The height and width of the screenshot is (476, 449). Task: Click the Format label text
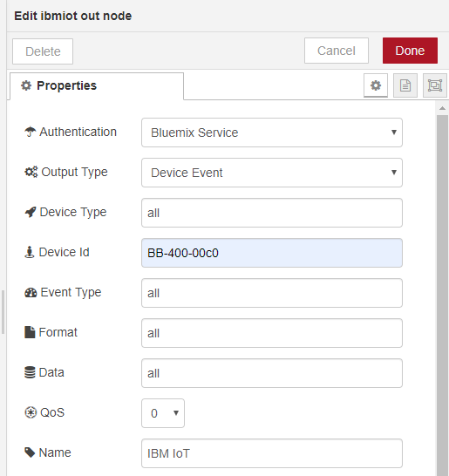tap(58, 332)
